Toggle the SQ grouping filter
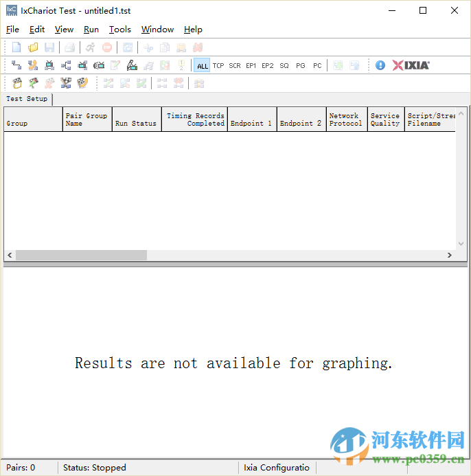 [284, 65]
